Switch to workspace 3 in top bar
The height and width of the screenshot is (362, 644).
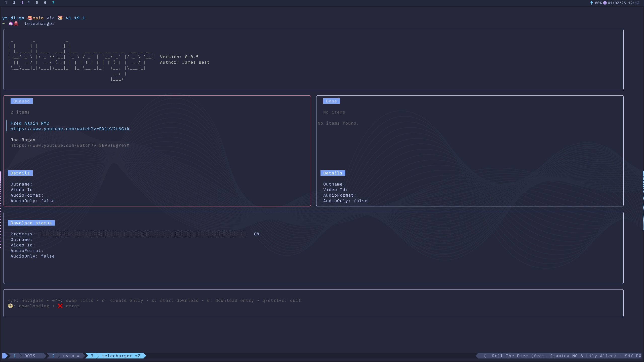pyautogui.click(x=22, y=3)
